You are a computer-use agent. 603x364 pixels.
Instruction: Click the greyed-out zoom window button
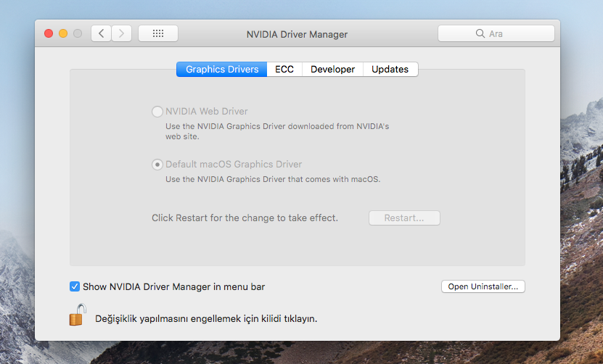tap(77, 33)
